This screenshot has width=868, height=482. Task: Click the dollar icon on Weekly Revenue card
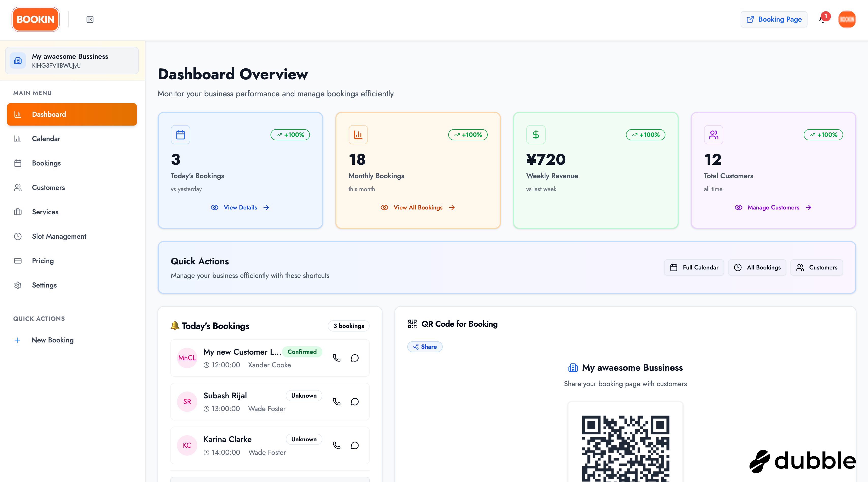536,134
